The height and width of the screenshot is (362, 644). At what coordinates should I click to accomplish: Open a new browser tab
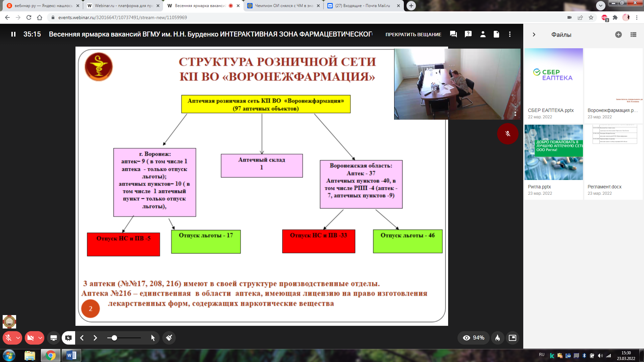point(411,6)
